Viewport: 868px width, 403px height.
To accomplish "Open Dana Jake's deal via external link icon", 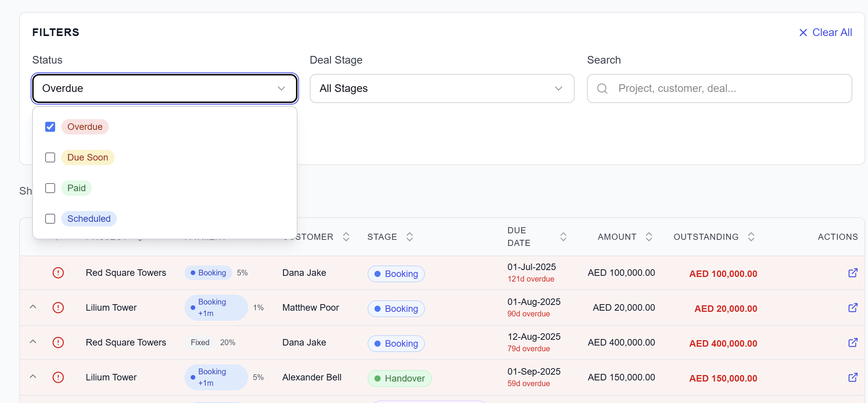I will pos(853,273).
